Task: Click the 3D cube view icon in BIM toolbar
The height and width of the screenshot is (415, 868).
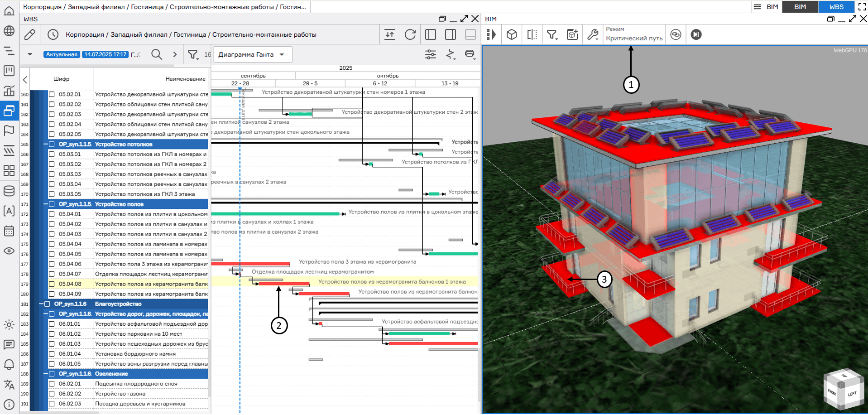Action: 512,34
